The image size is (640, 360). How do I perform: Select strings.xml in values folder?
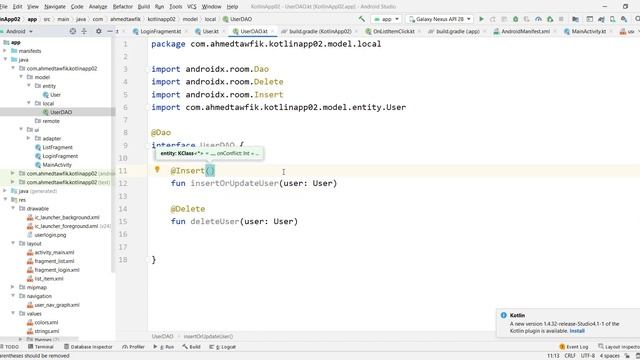coord(47,331)
